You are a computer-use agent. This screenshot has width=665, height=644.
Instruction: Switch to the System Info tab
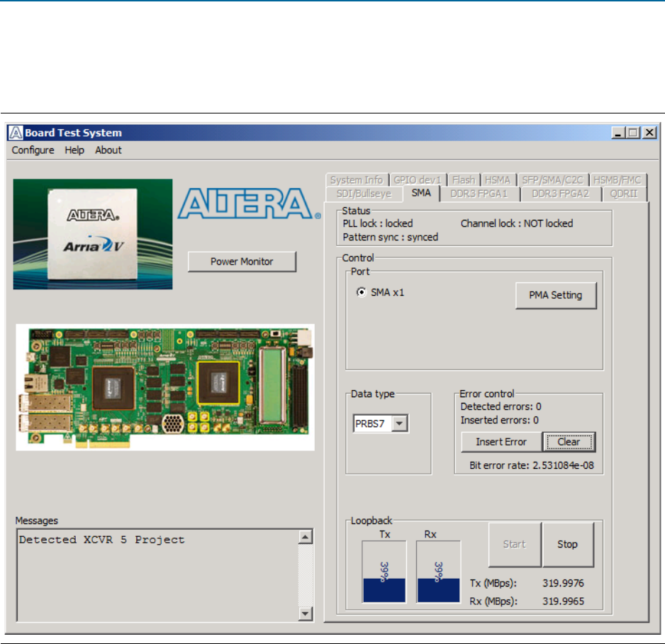[x=356, y=180]
